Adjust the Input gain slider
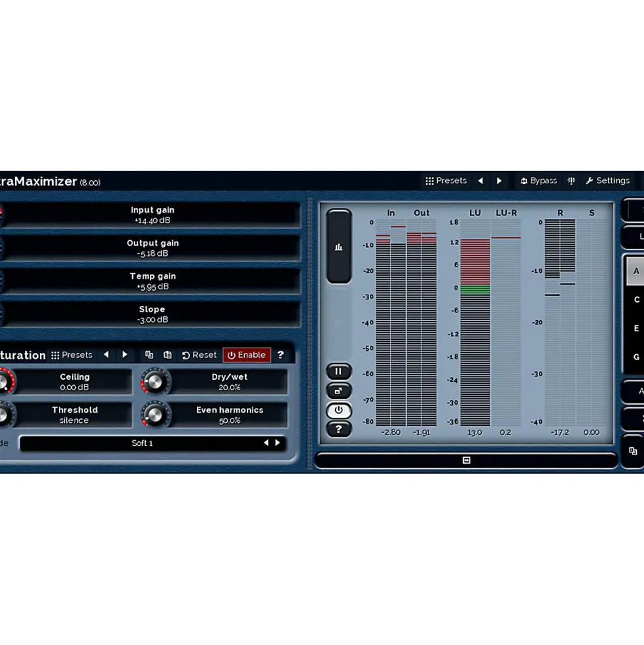Image resolution: width=644 pixels, height=645 pixels. pyautogui.click(x=152, y=215)
